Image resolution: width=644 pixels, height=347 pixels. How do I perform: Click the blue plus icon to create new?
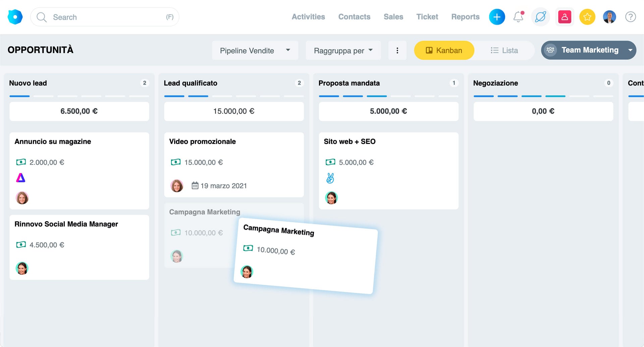[497, 17]
